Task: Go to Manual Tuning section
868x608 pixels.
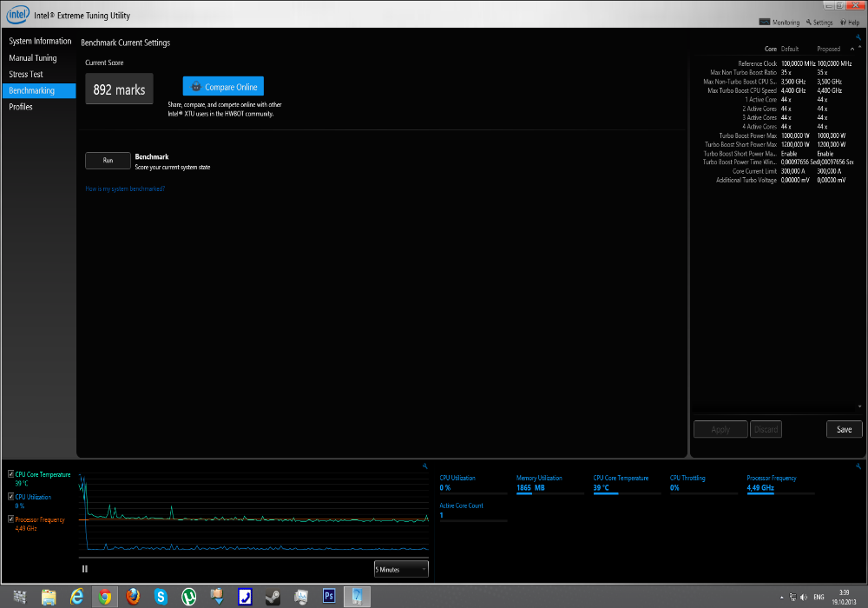Action: pyautogui.click(x=33, y=57)
